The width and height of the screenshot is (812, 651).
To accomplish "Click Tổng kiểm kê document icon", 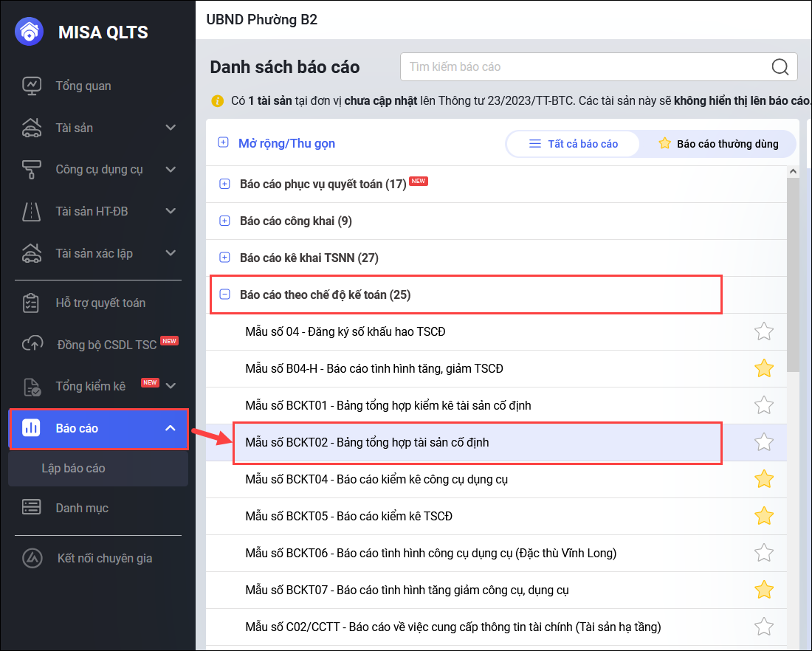I will [32, 386].
